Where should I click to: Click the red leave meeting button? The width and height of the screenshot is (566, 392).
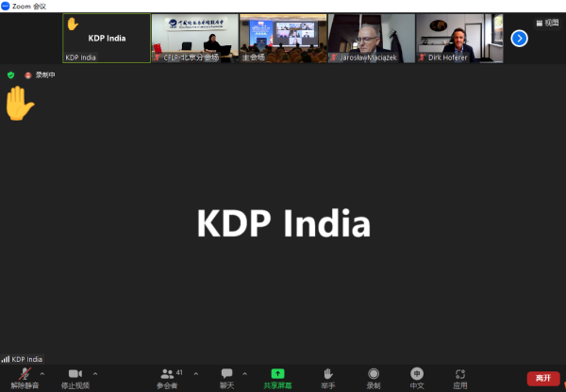[542, 378]
